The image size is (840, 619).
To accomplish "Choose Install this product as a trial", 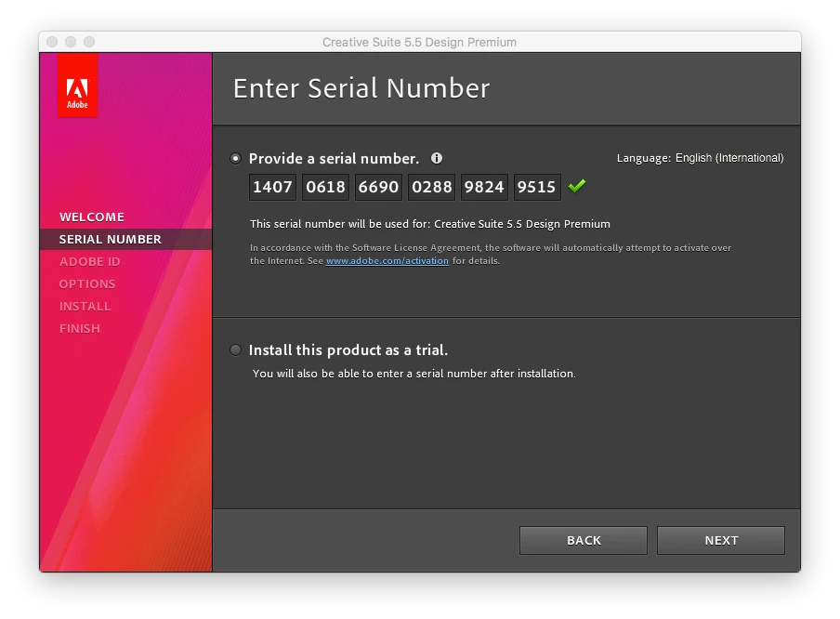I will pyautogui.click(x=235, y=350).
